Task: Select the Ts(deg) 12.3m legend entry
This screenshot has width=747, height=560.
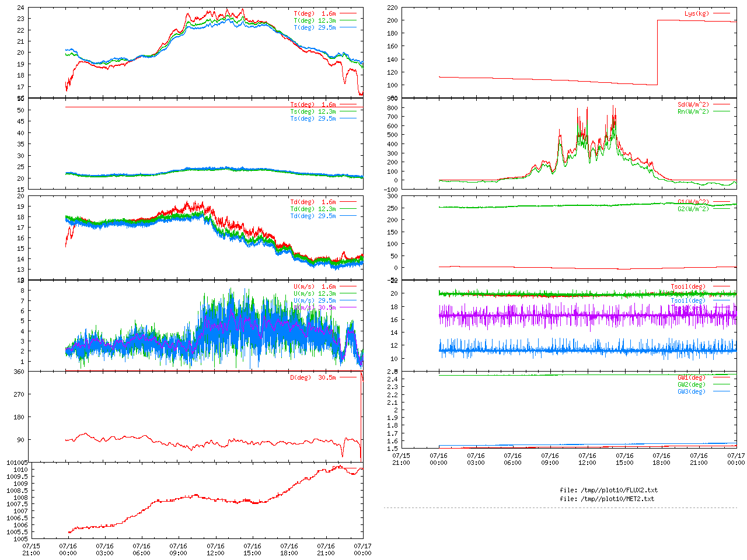Action: click(x=313, y=112)
